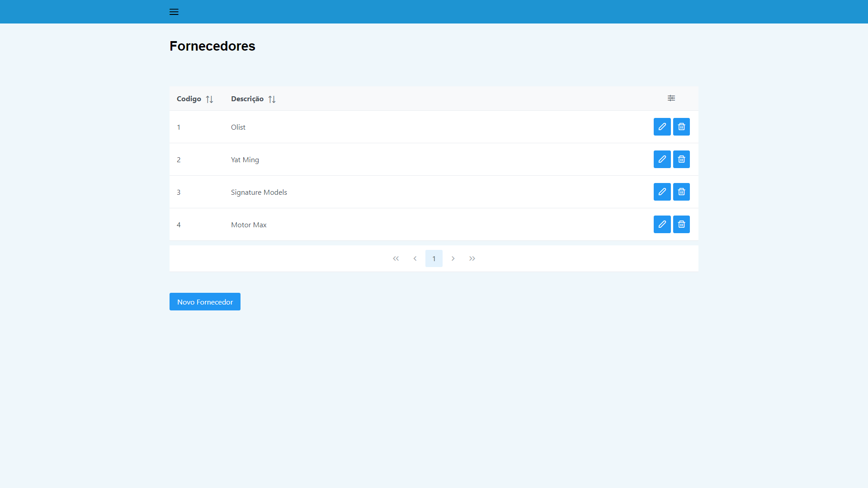This screenshot has width=868, height=488.
Task: Delete the Signature Models supplier
Action: (x=681, y=192)
